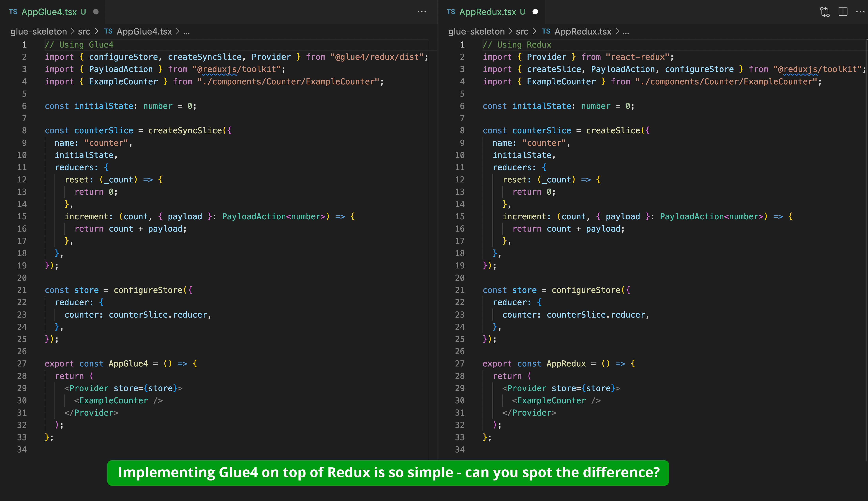Viewport: 868px width, 501px height.
Task: Click "@glue4/redux/dist" import path
Action: 377,57
